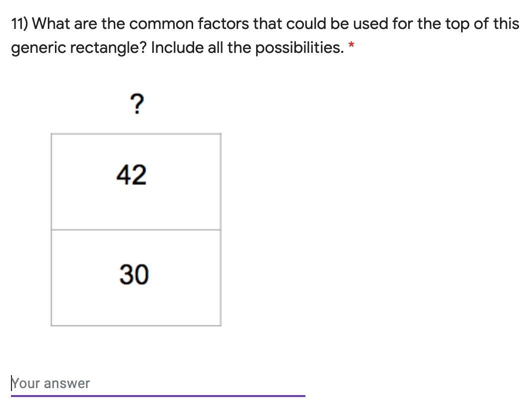Click the "Your answer" text field

coord(158,384)
